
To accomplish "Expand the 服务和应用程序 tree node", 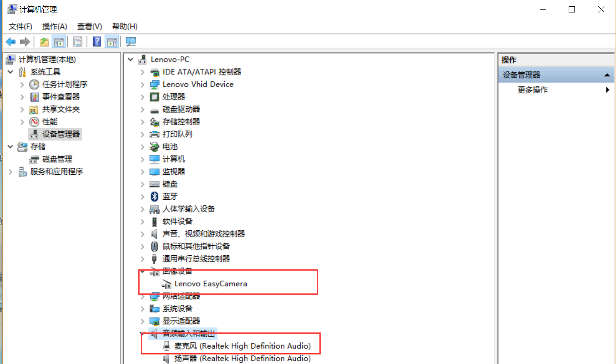I will 10,171.
